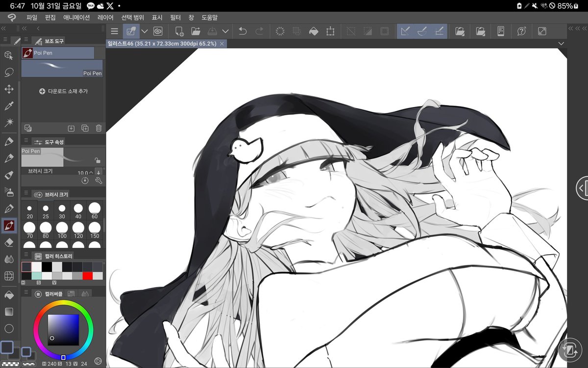This screenshot has width=588, height=368.
Task: Expand the color wheel panel triangle button
Action: click(x=98, y=361)
